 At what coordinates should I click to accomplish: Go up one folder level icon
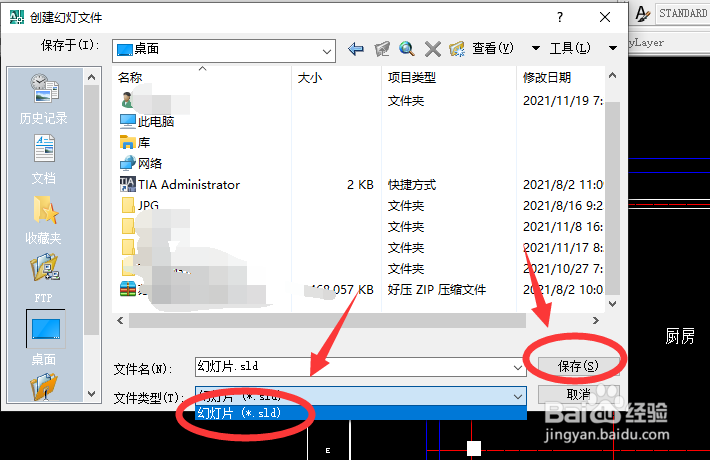(x=382, y=48)
